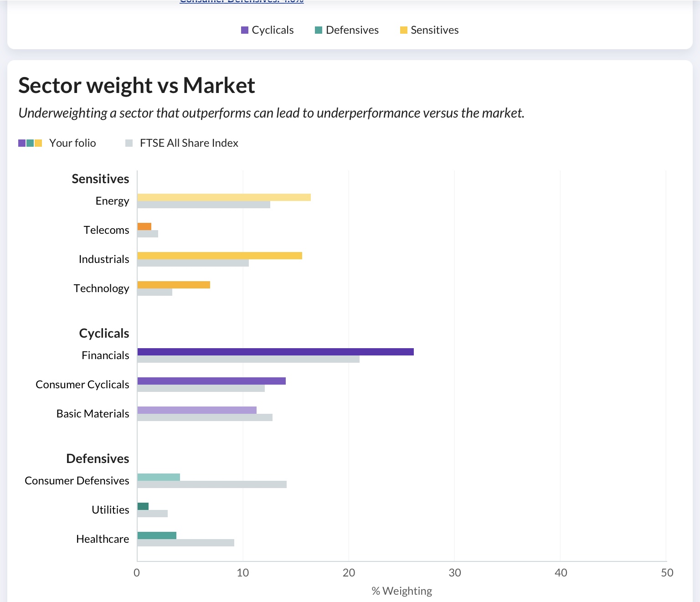Select the Technology folio bar
Screen dimensions: 700x602
(x=174, y=285)
